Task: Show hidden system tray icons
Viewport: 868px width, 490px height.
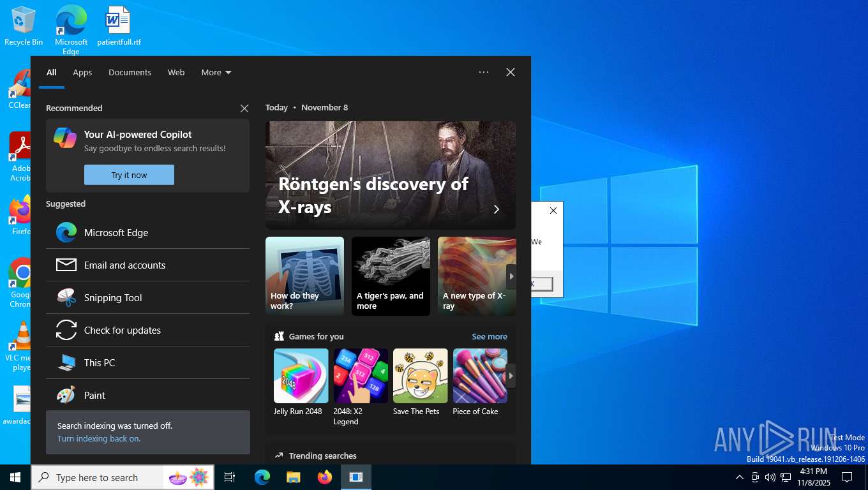Action: pyautogui.click(x=740, y=477)
